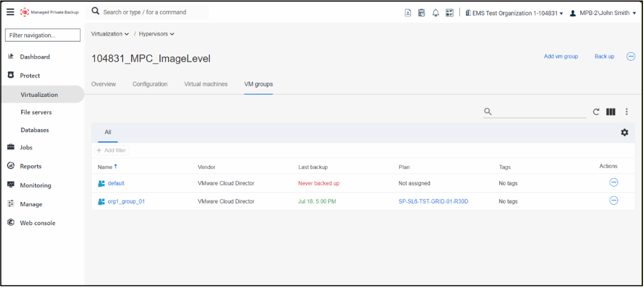Switch to the Overview tab
This screenshot has width=644, height=288.
104,84
